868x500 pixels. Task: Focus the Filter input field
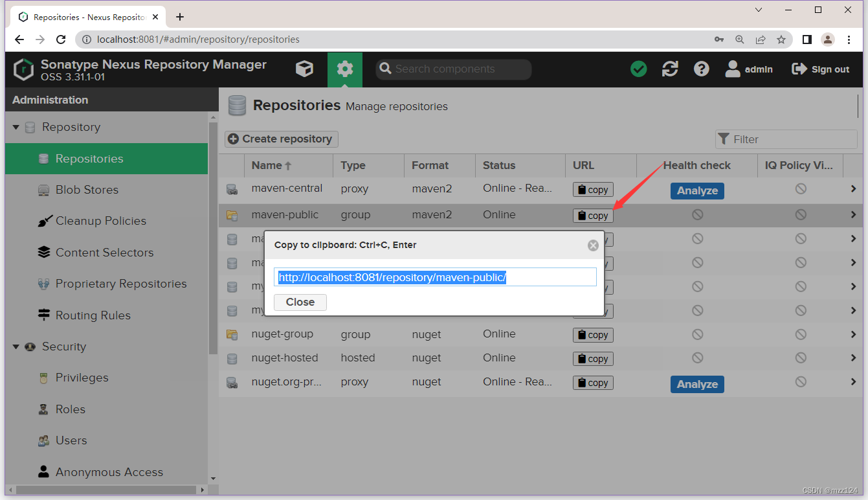coord(786,139)
